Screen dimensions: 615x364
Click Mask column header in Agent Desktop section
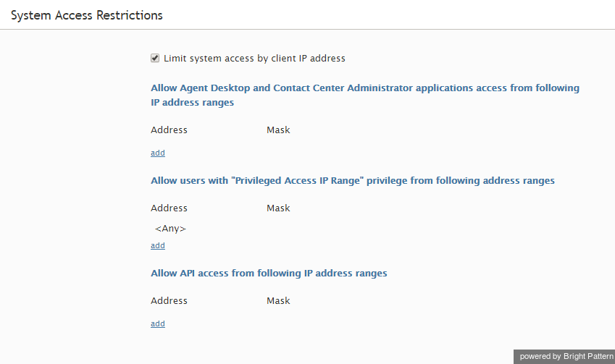(x=278, y=130)
